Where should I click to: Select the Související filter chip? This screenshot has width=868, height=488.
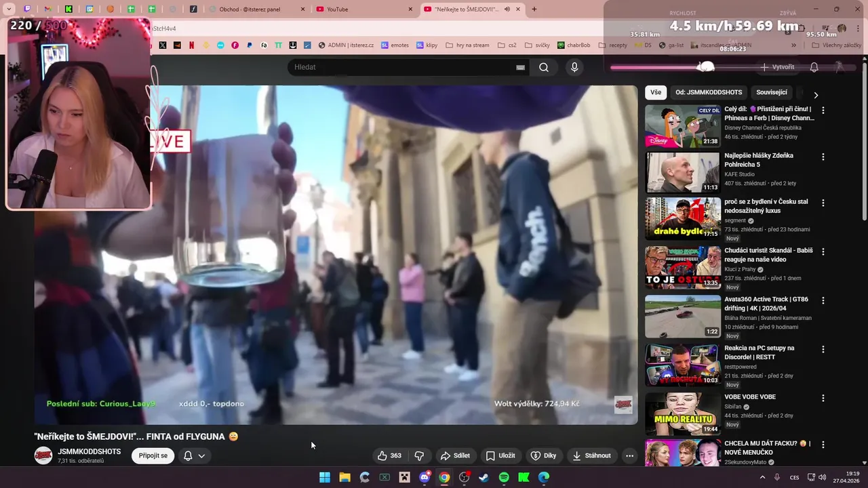(x=772, y=92)
